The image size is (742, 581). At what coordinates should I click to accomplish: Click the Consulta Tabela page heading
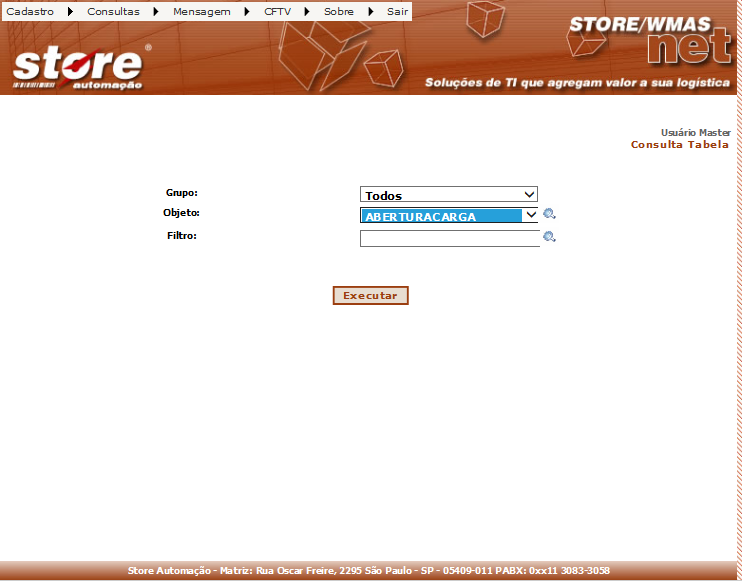tap(679, 145)
